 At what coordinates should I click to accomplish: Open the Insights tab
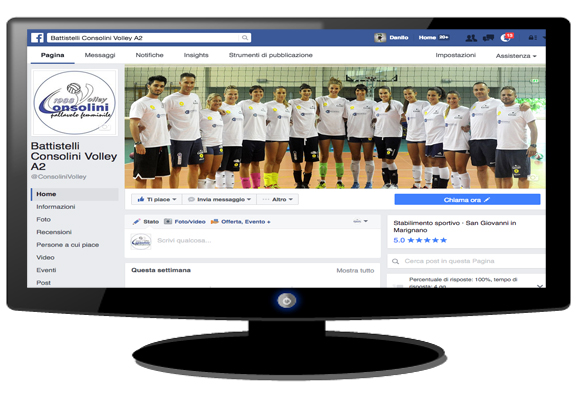point(196,55)
